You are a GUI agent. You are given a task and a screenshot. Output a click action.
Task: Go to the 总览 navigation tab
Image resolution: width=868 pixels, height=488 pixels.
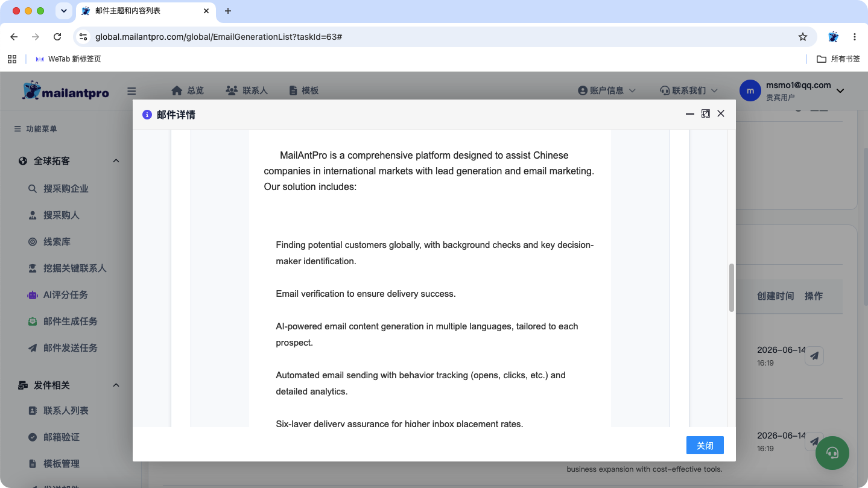(188, 90)
